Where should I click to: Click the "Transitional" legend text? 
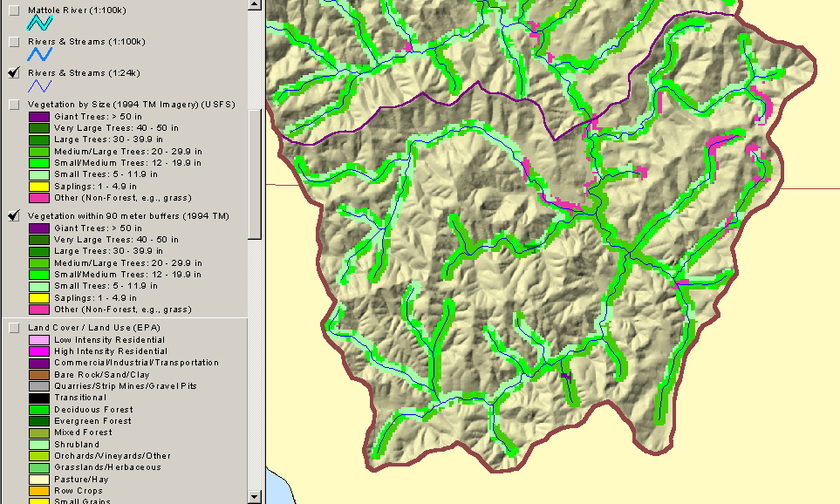(80, 398)
